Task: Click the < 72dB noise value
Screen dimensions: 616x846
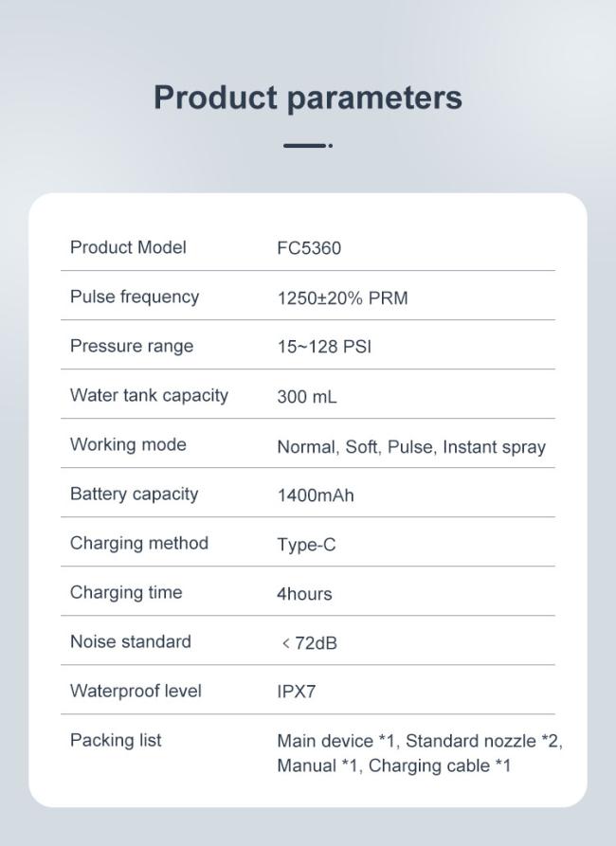Action: (x=309, y=643)
